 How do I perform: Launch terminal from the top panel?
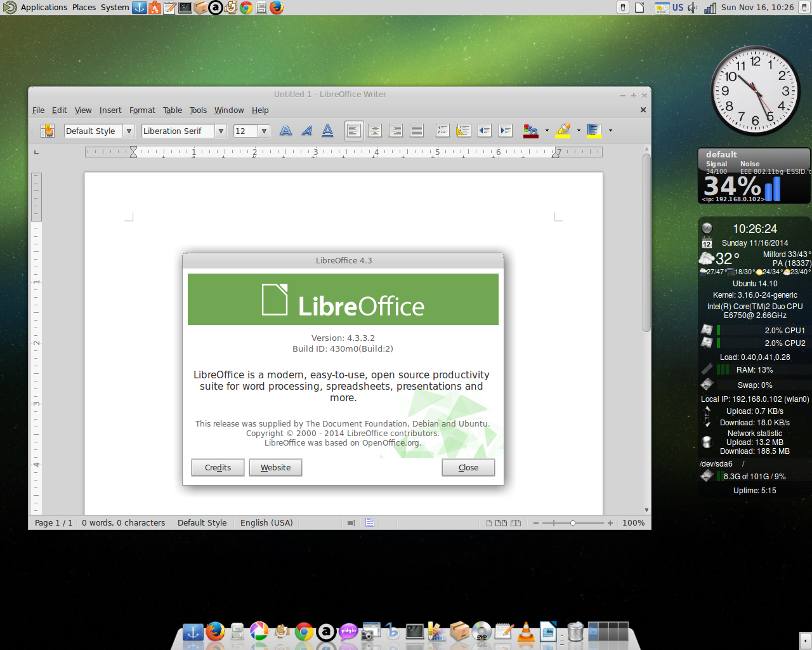(x=185, y=8)
